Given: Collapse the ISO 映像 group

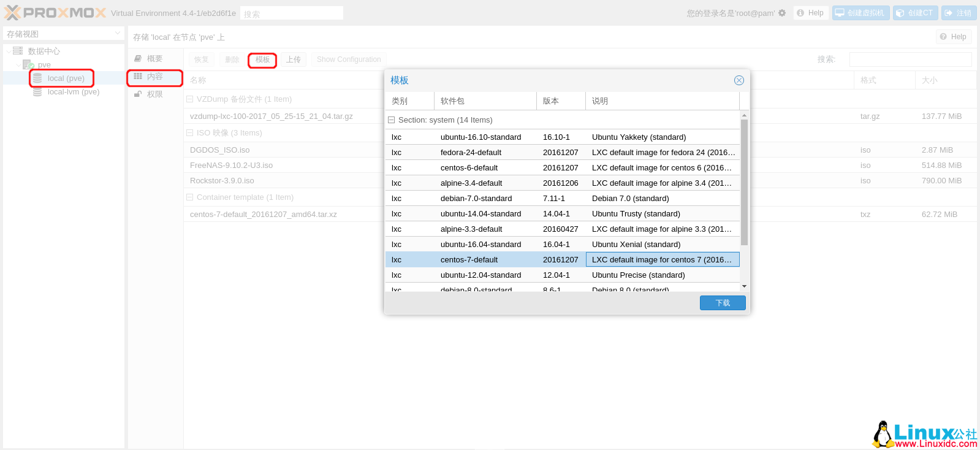Looking at the screenshot, I should 190,133.
